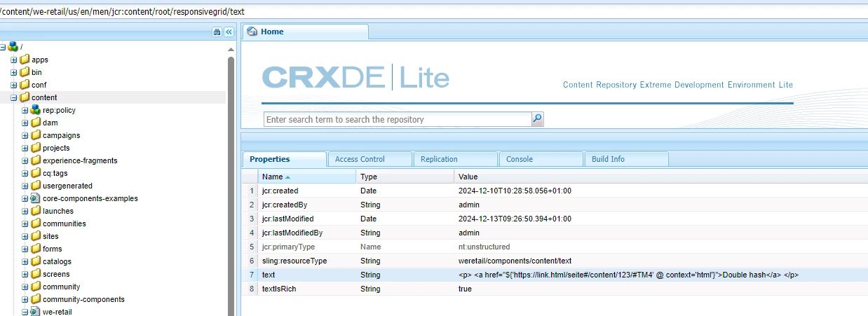
Task: Sort by the Name column header
Action: pyautogui.click(x=307, y=177)
